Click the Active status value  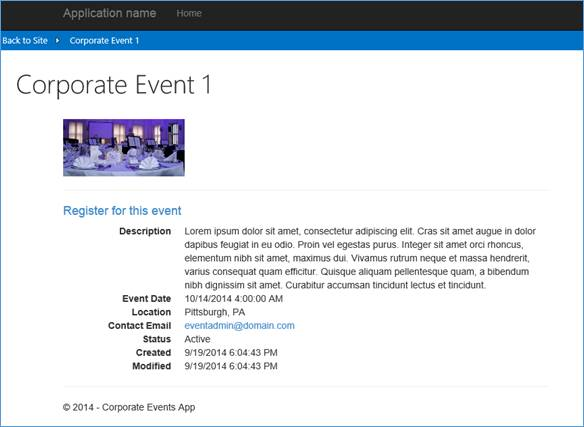point(197,339)
